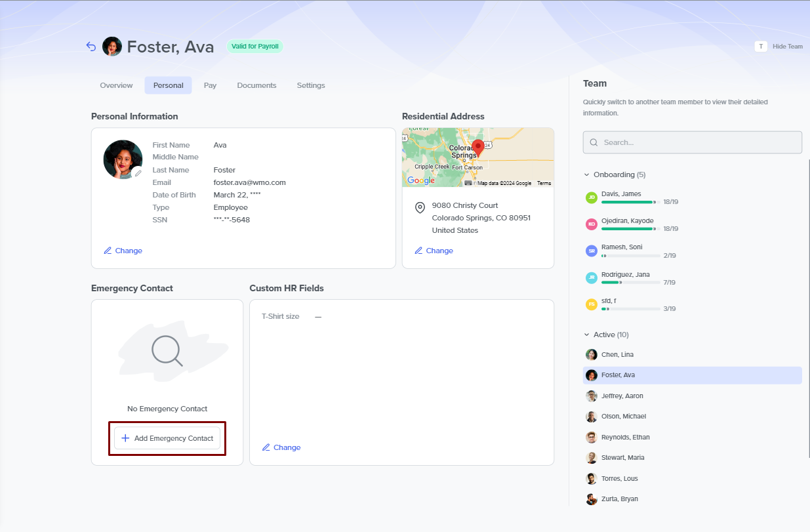Click the JD avatar for Davis, James
Image resolution: width=810 pixels, height=532 pixels.
click(591, 197)
